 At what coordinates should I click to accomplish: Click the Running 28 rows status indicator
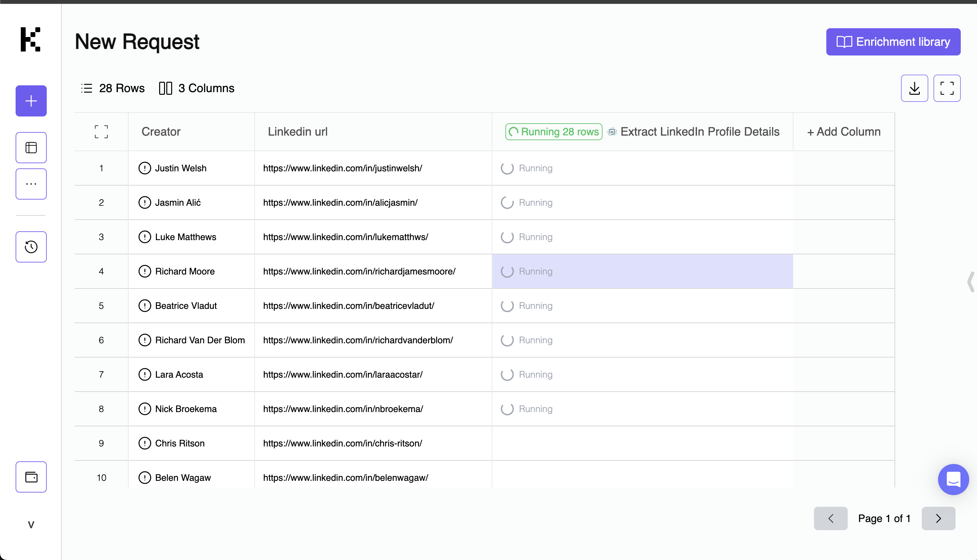coord(553,132)
